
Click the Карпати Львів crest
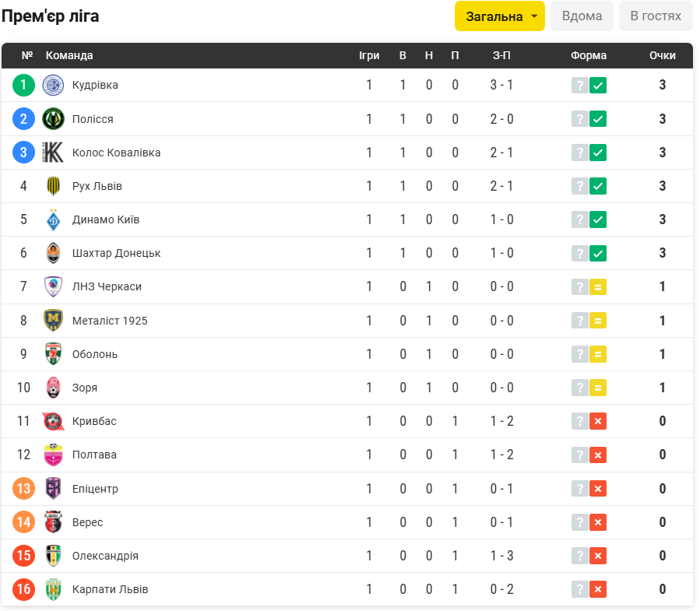[x=53, y=589]
